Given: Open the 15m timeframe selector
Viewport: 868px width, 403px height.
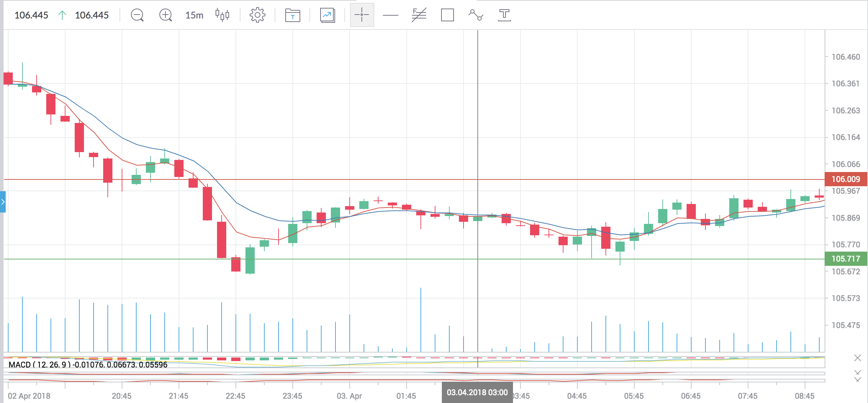Looking at the screenshot, I should point(194,15).
